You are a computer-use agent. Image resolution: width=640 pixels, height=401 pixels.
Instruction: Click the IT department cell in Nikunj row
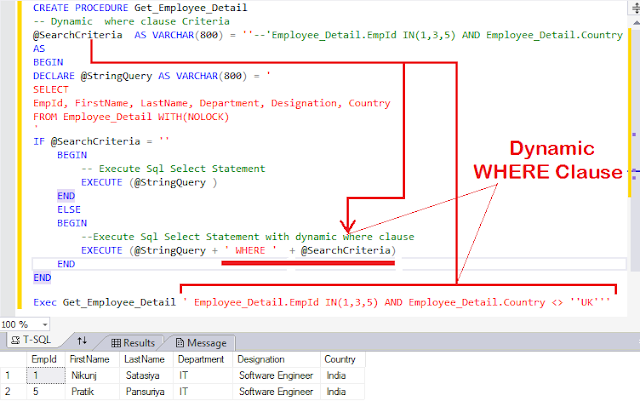tap(203, 375)
